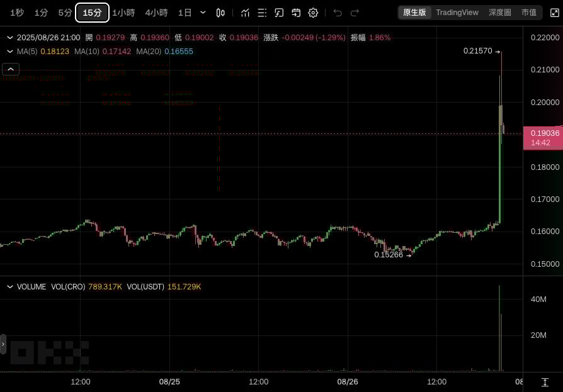Viewport: 563px width, 392px height.
Task: Choose the 1日 interval
Action: [185, 13]
